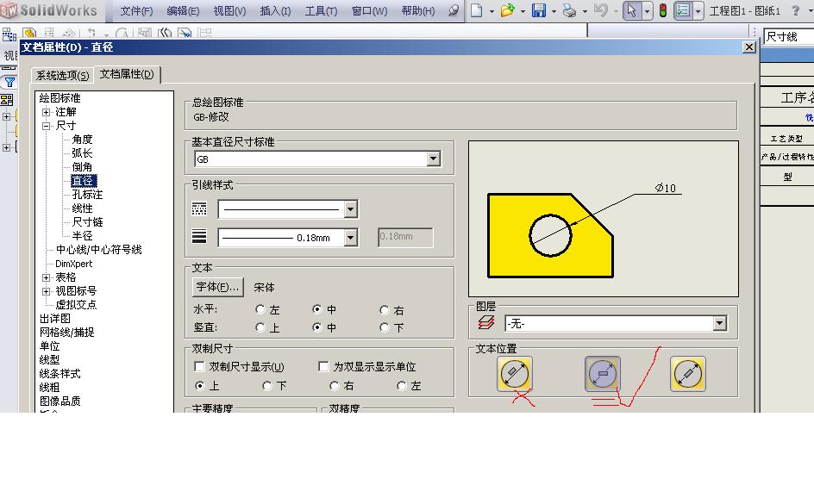Select dual dimension position Right (右) radio
This screenshot has width=814, height=504.
click(335, 386)
